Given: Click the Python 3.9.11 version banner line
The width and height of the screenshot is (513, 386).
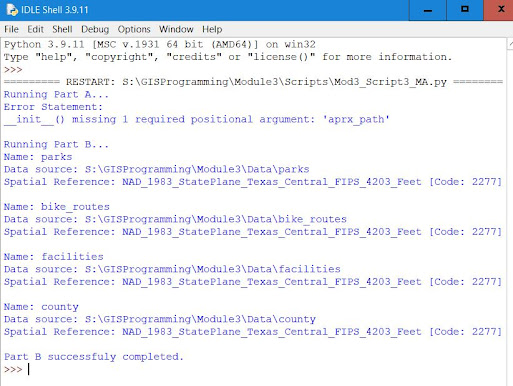Looking at the screenshot, I should click(x=160, y=45).
